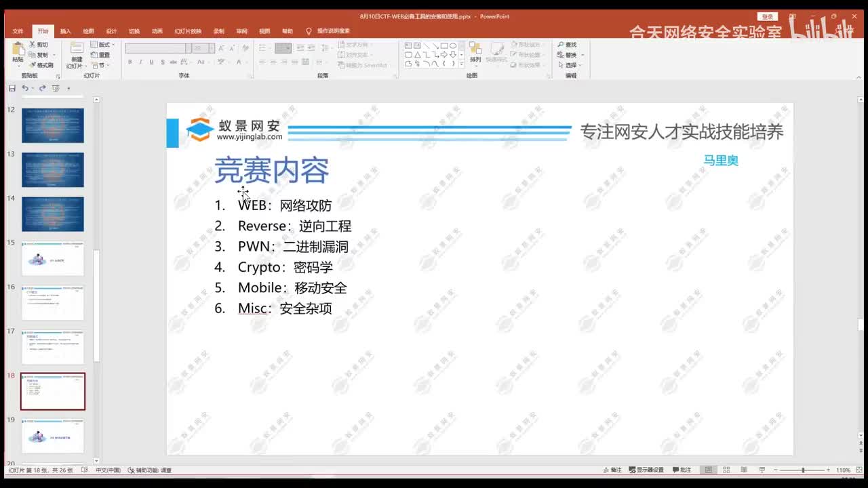Save the presentation using quick access icon
The height and width of the screenshot is (488, 868).
(12, 88)
